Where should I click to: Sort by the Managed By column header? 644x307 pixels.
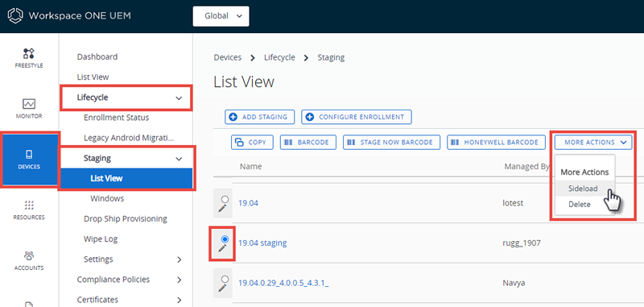pos(527,166)
